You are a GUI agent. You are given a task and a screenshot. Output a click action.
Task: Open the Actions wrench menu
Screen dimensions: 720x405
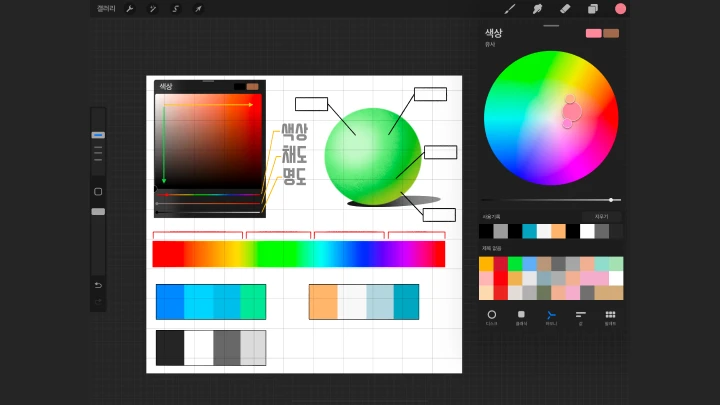(130, 9)
